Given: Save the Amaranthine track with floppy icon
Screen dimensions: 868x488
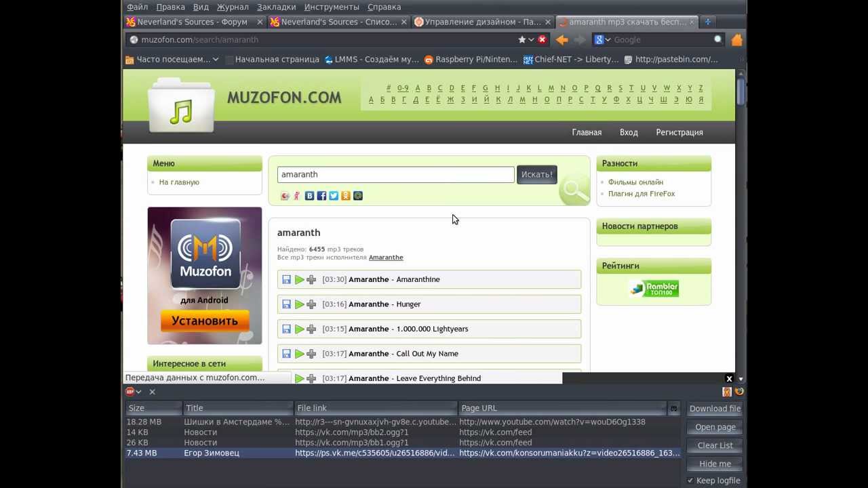Looking at the screenshot, I should 286,279.
